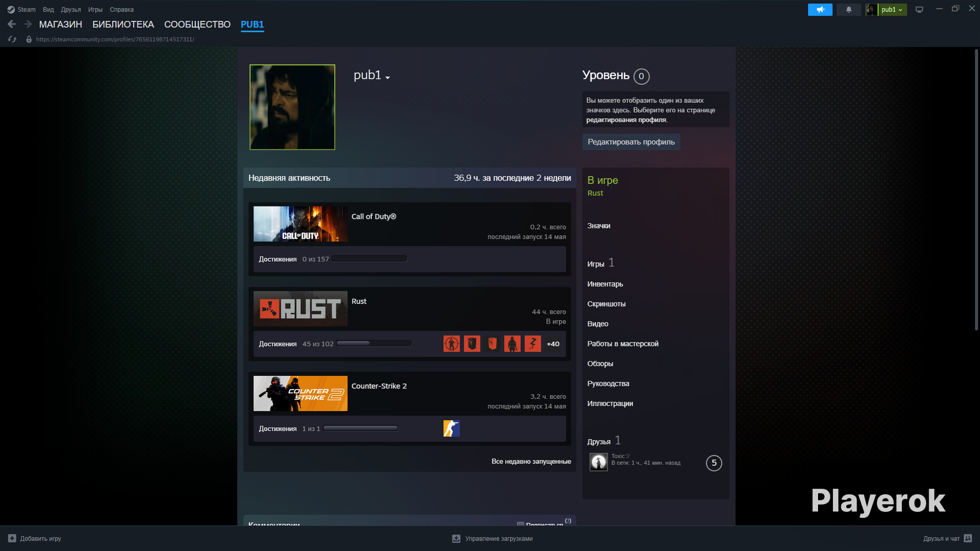Click the Toxic friend avatar
This screenshot has width=980, height=551.
[599, 462]
